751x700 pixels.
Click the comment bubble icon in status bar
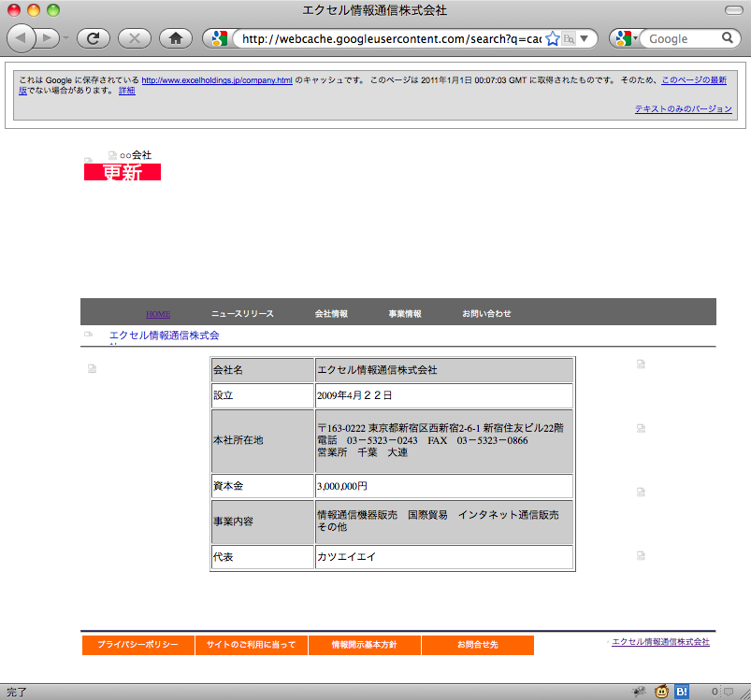coord(729,692)
